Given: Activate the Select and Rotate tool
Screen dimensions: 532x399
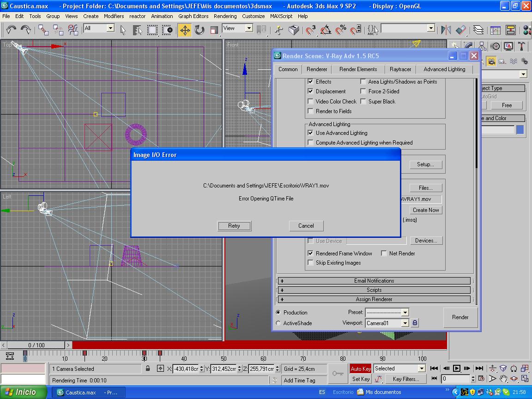Looking at the screenshot, I should pyautogui.click(x=199, y=30).
